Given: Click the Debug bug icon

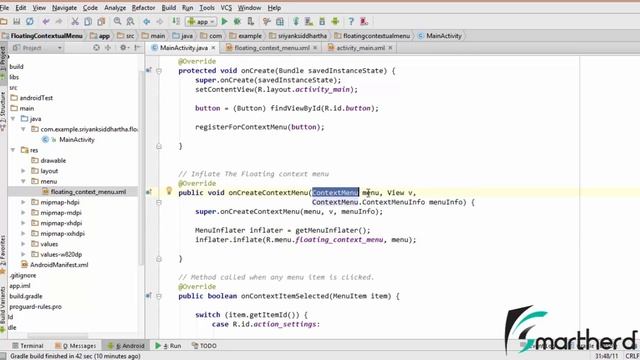Looking at the screenshot, I should [237, 22].
